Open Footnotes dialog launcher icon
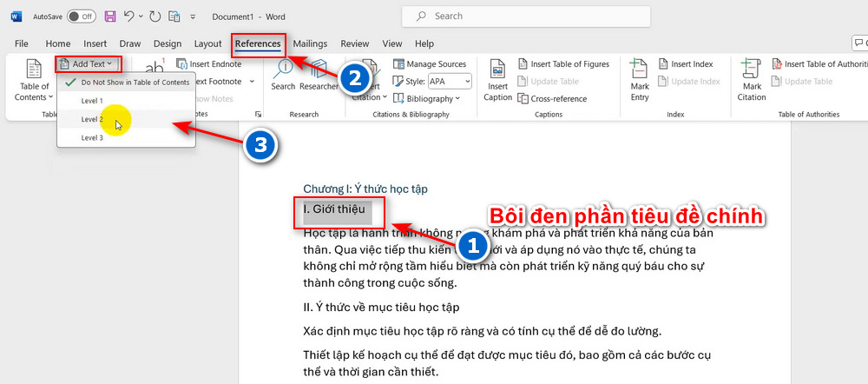This screenshot has width=868, height=384. point(258,114)
